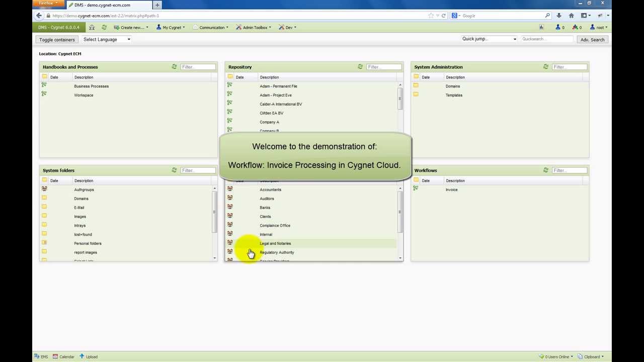Open the Banks group

click(265, 208)
